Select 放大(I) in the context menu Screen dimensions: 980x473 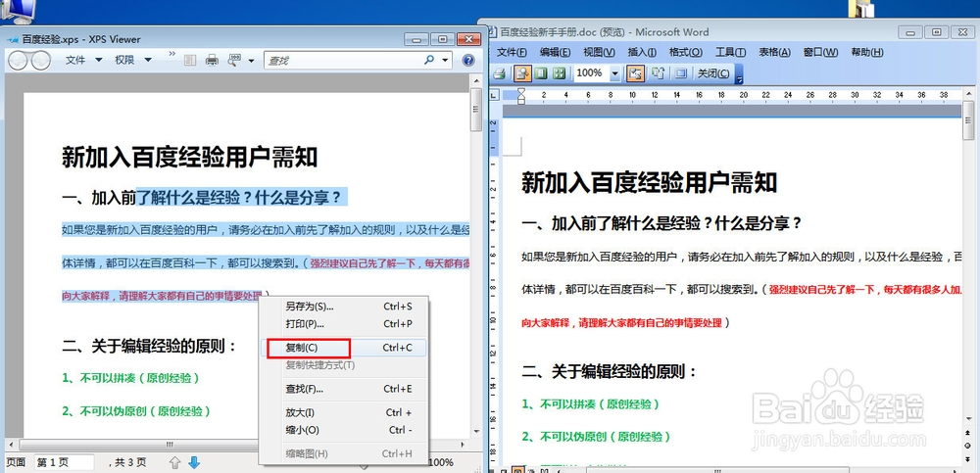[x=343, y=412]
